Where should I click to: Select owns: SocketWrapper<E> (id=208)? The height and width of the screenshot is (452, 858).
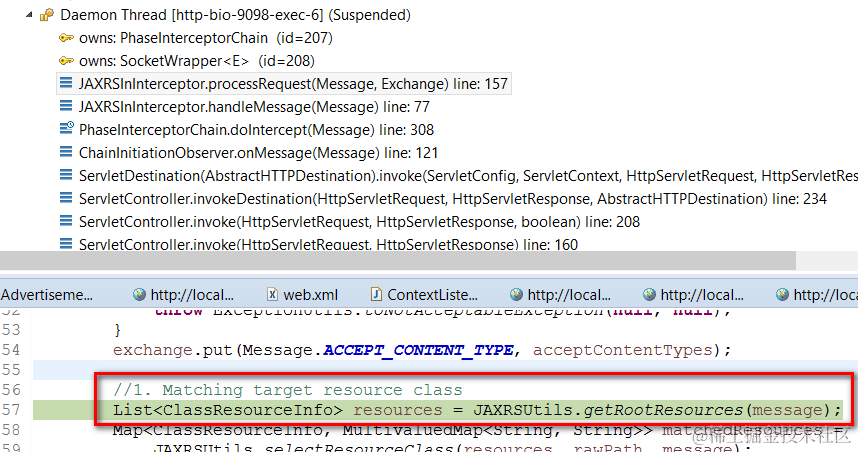tap(197, 61)
